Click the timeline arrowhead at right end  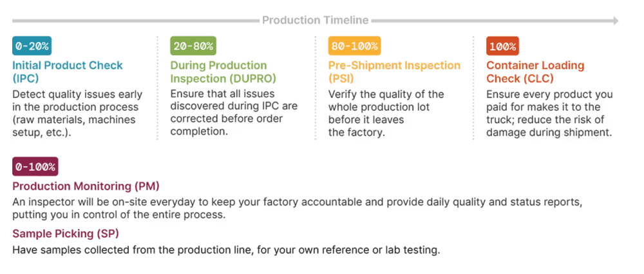(616, 21)
